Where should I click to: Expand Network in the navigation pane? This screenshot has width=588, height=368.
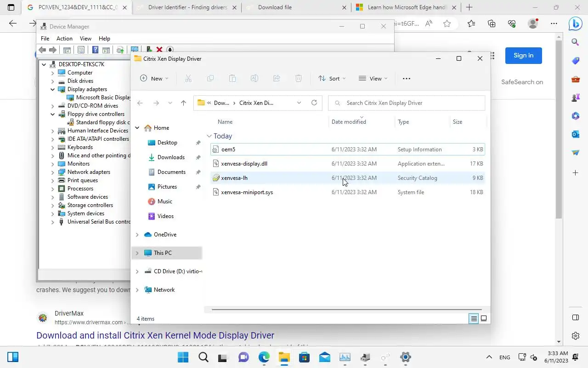(x=137, y=290)
